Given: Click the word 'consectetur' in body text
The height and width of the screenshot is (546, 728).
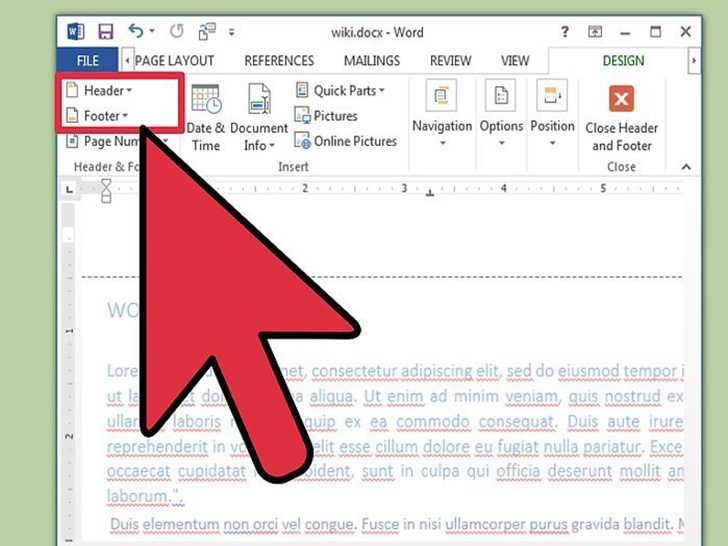Looking at the screenshot, I should (354, 371).
